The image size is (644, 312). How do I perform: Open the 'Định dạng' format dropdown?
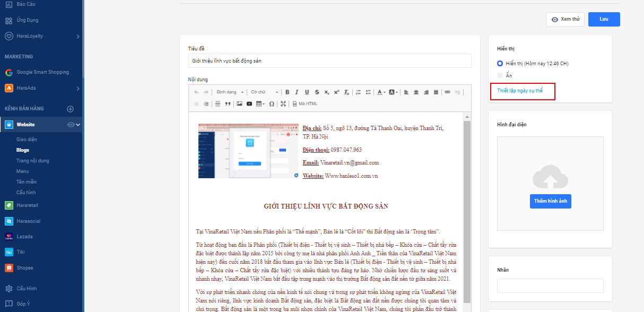[x=230, y=92]
